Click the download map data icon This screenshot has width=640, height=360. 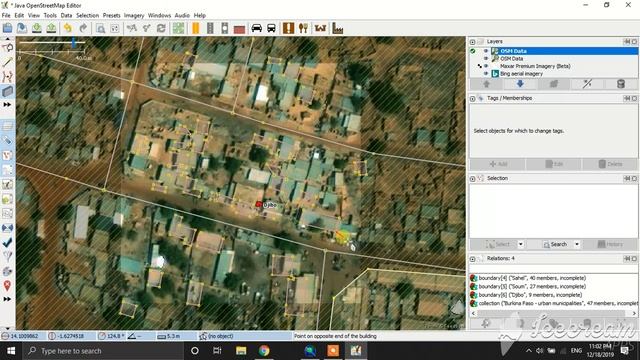coord(37,28)
